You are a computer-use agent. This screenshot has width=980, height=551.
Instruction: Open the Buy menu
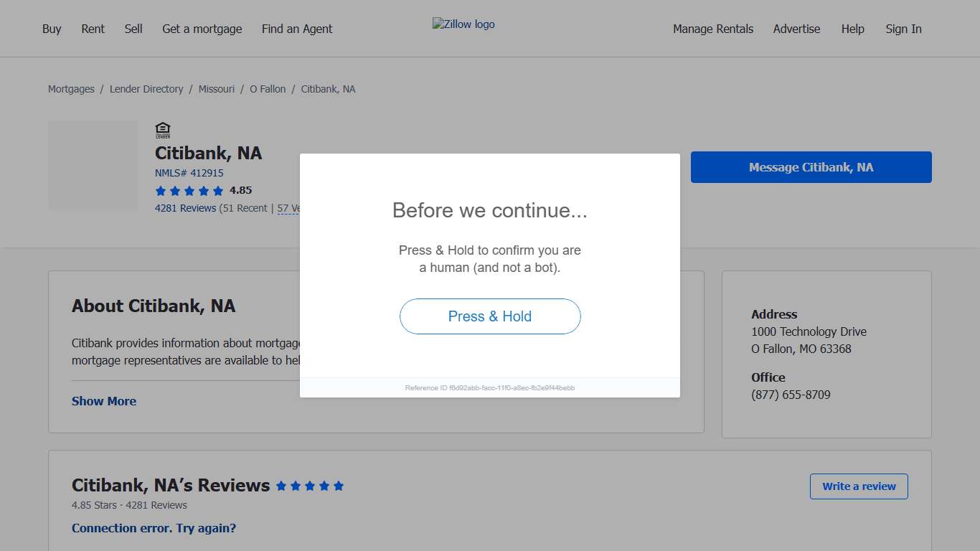tap(52, 29)
